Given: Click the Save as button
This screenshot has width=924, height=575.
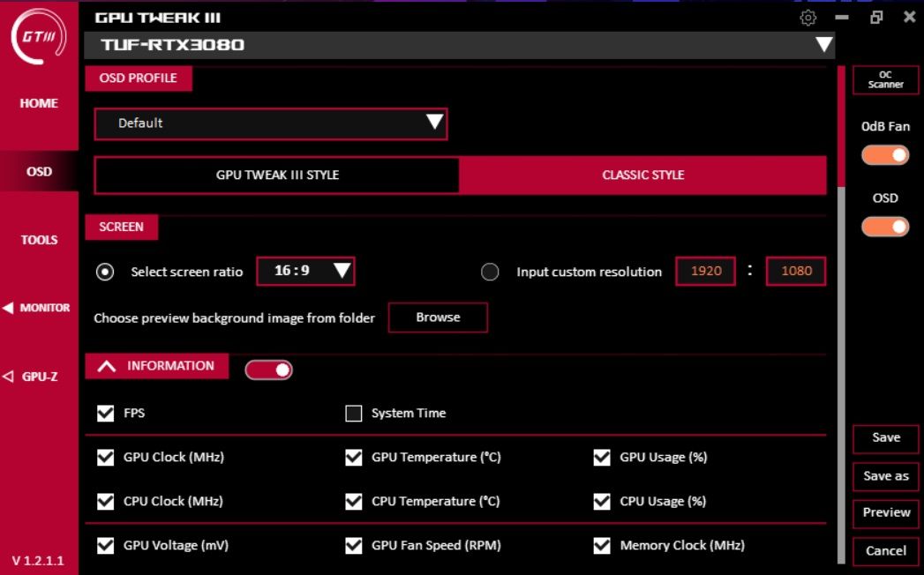Looking at the screenshot, I should click(x=886, y=476).
